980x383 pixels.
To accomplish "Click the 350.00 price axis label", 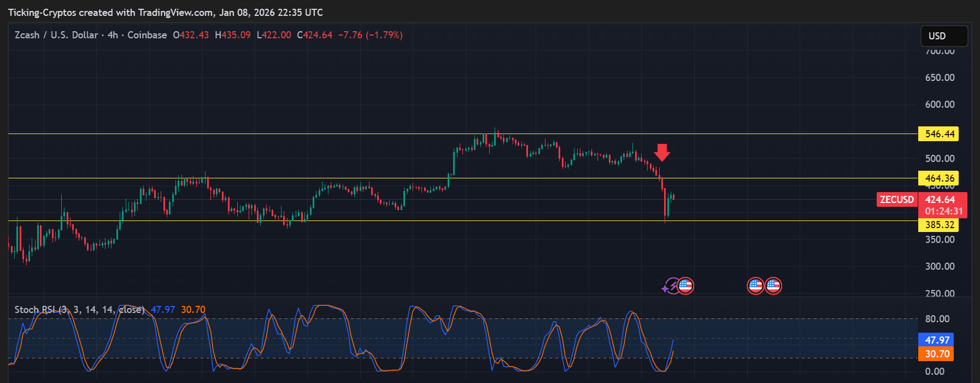I will pos(940,240).
